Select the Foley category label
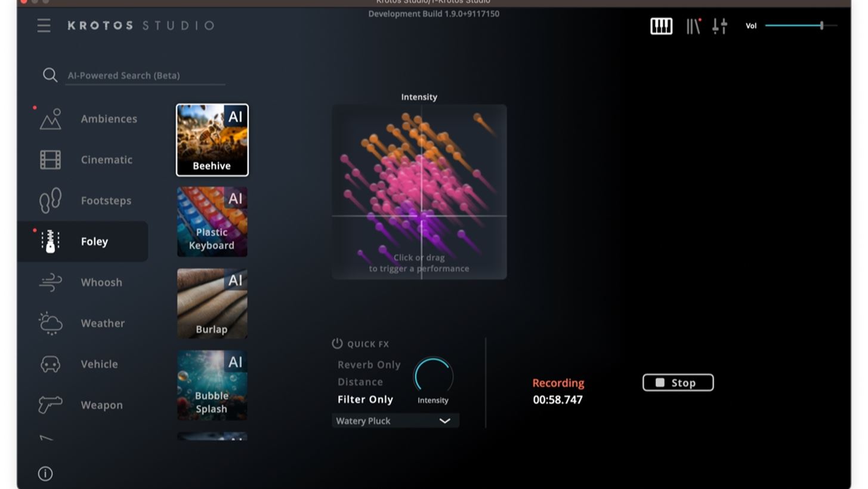The image size is (868, 489). point(94,241)
